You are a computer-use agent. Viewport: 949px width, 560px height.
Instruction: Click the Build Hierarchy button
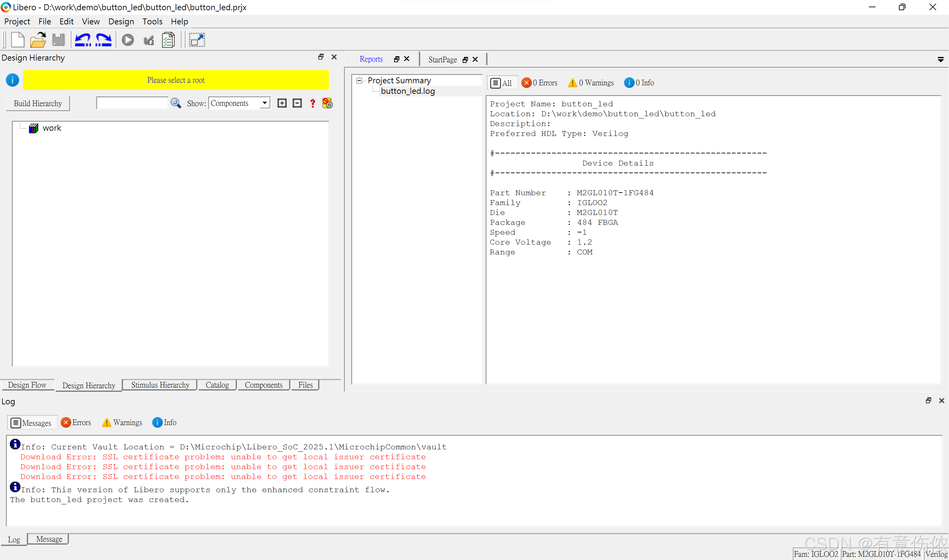pos(38,103)
